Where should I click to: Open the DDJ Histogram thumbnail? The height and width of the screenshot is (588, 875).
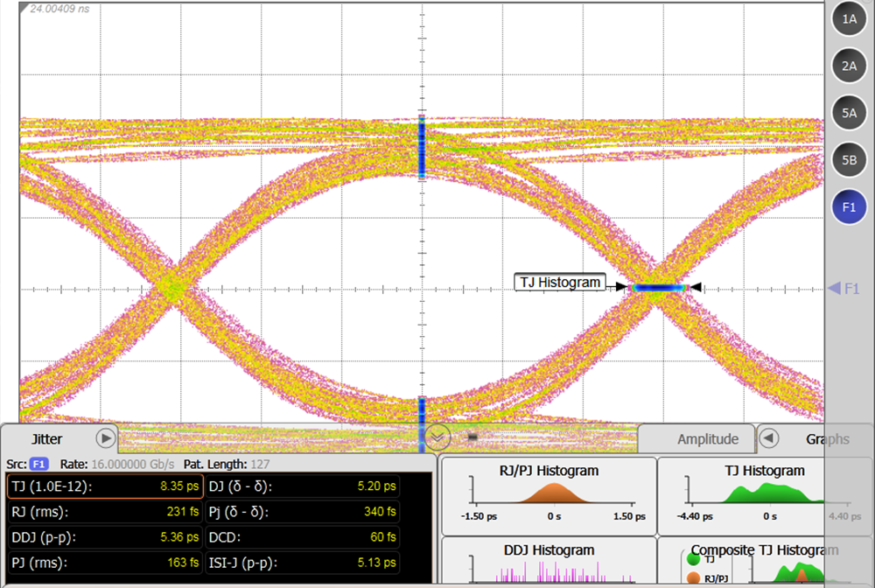[x=548, y=562]
